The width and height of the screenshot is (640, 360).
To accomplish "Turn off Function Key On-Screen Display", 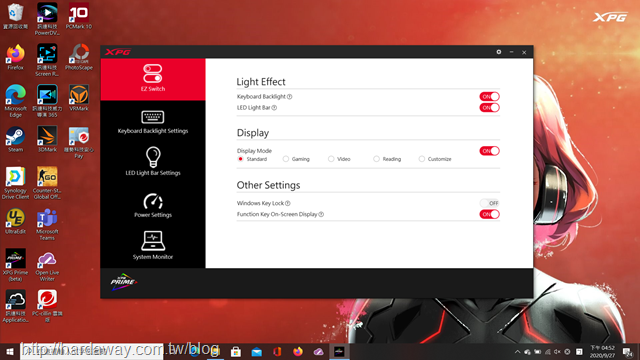I will coord(489,214).
